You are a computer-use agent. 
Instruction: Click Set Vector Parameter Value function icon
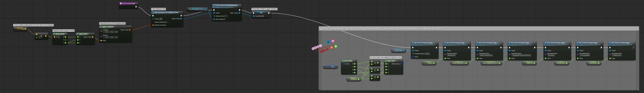tap(413, 43)
